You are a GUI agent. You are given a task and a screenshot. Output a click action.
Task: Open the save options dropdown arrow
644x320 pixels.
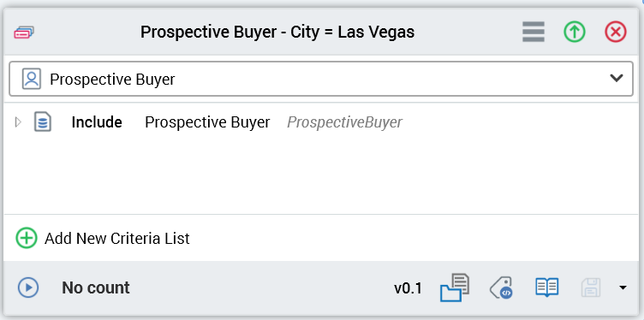(623, 288)
